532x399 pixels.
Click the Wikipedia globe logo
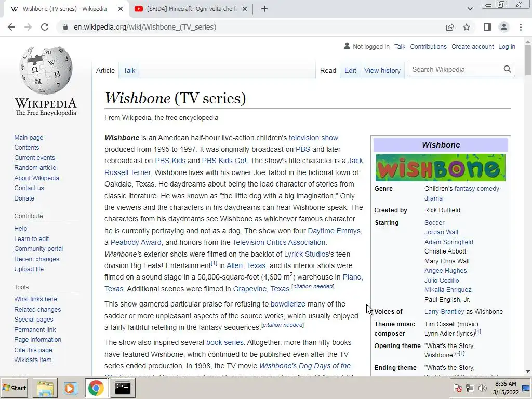tap(46, 70)
